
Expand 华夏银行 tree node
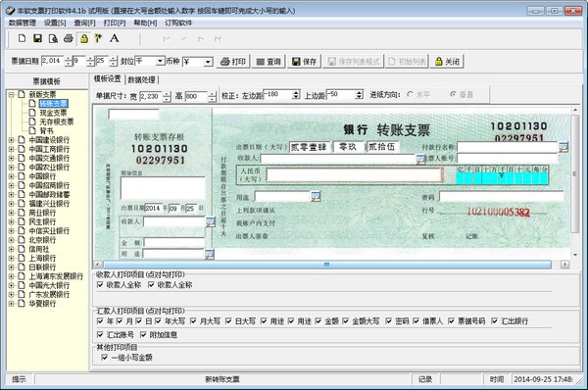[11, 304]
